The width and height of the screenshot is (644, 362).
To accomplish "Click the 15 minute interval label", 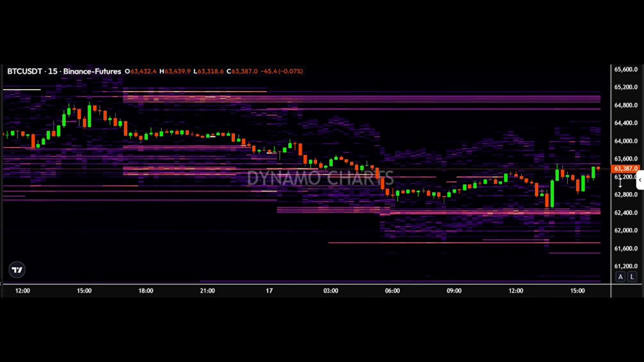I will (53, 71).
